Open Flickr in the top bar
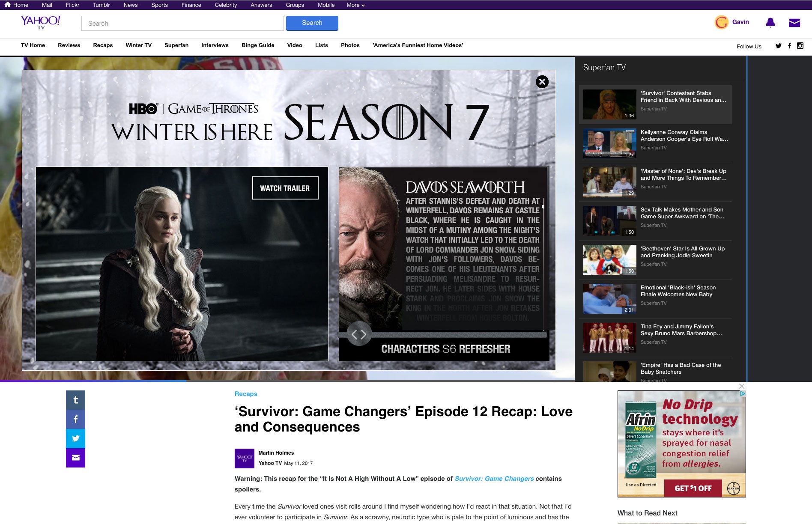812x524 pixels. (73, 5)
